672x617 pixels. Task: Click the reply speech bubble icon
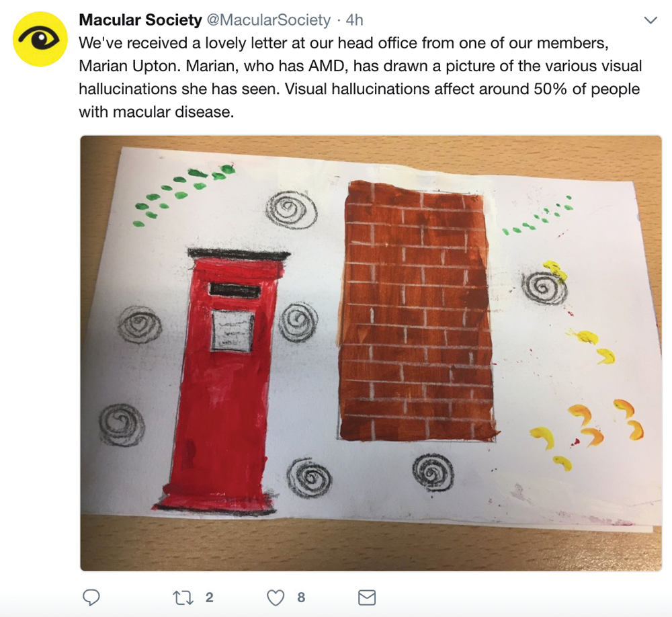(x=91, y=598)
